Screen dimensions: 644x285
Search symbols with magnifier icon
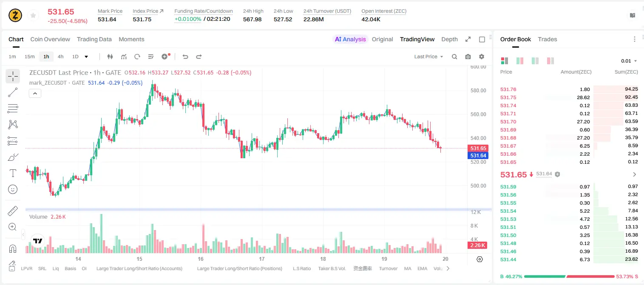(x=454, y=57)
